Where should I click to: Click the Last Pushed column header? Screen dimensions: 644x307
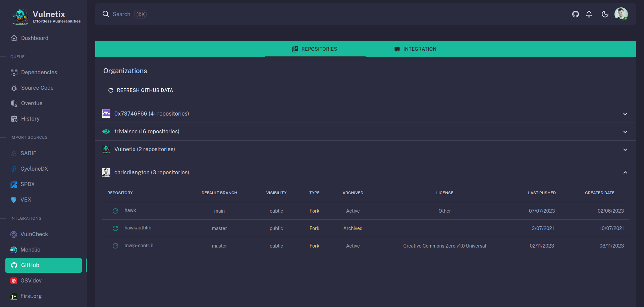coord(542,193)
